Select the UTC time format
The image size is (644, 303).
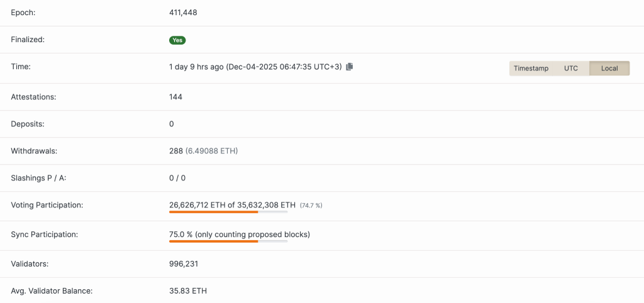[x=570, y=68]
